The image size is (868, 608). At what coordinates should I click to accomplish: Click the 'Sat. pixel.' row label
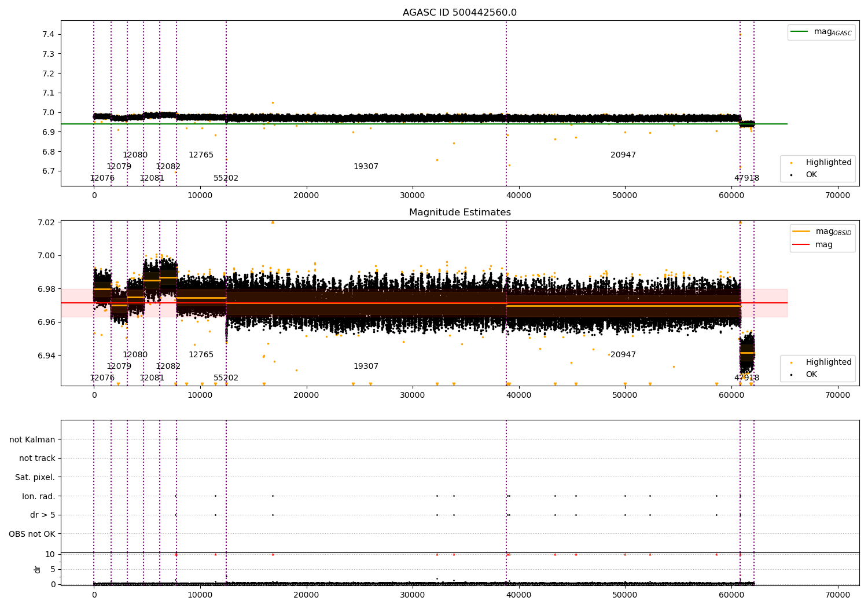(35, 477)
